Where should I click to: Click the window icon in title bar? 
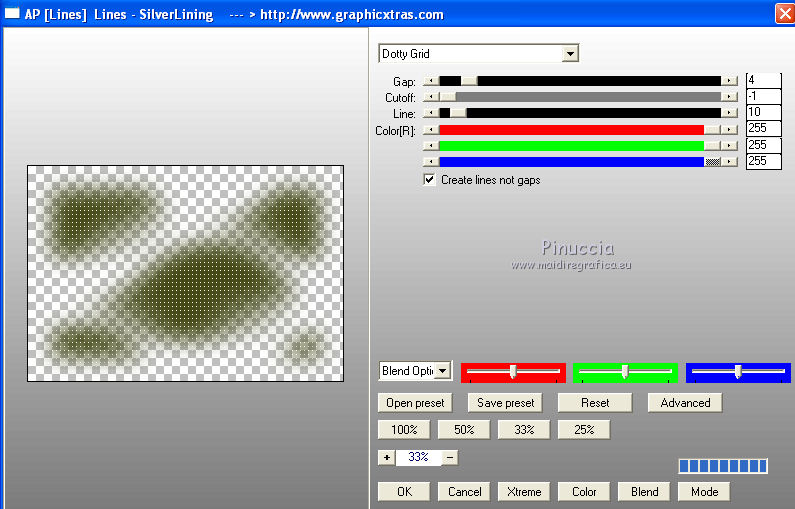tap(12, 14)
